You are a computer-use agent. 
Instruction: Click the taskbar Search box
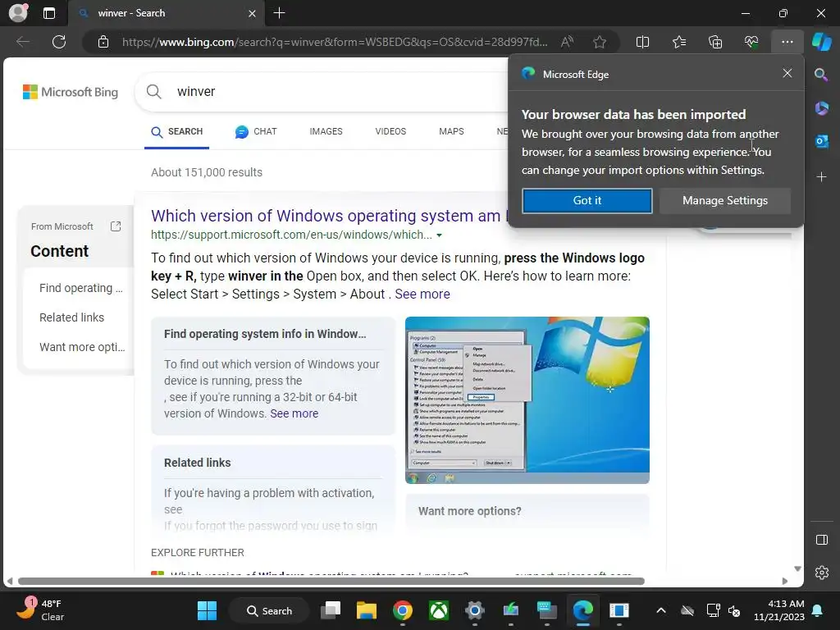pyautogui.click(x=269, y=610)
